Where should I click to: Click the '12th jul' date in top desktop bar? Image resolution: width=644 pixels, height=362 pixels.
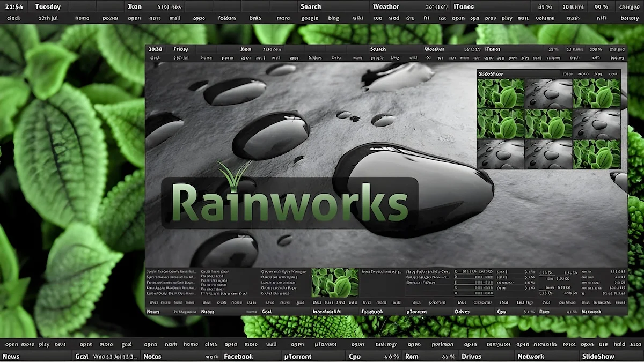click(x=49, y=18)
